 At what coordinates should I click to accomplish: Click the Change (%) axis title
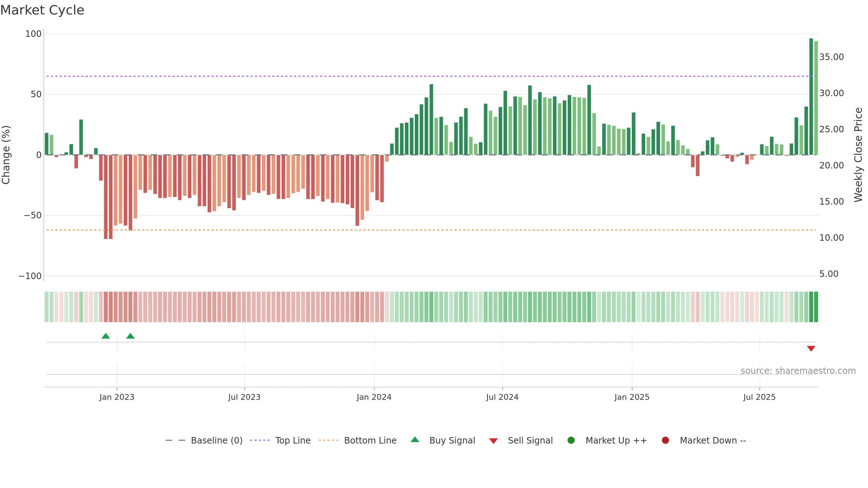(6, 155)
